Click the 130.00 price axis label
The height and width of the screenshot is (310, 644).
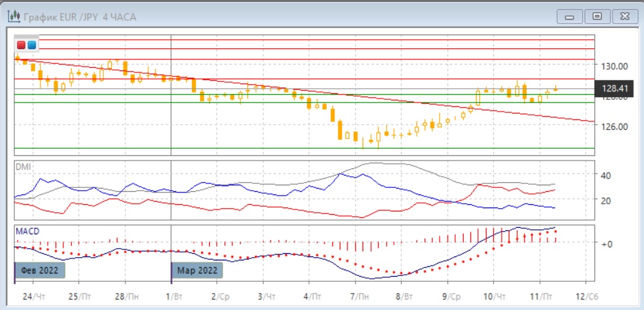click(x=615, y=66)
